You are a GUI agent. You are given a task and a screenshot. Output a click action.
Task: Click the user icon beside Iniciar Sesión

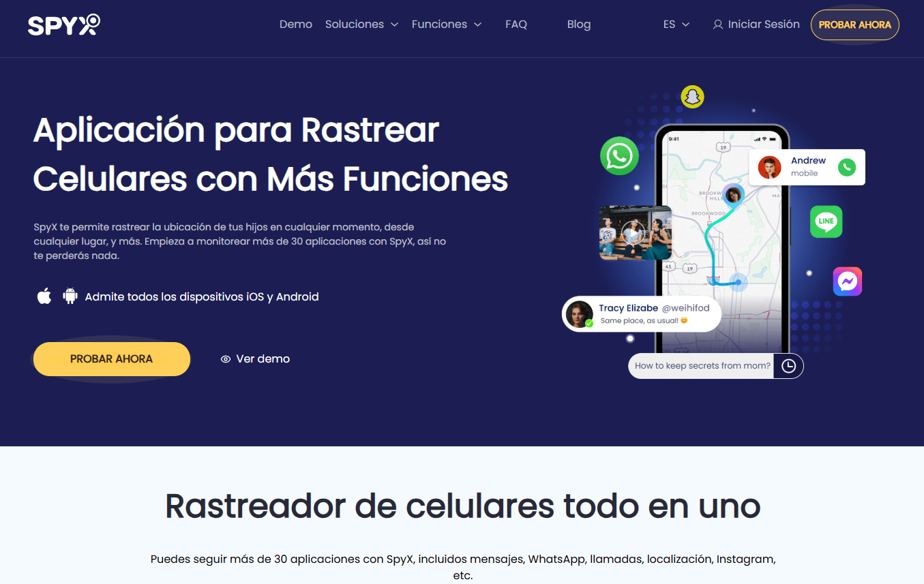click(x=717, y=25)
